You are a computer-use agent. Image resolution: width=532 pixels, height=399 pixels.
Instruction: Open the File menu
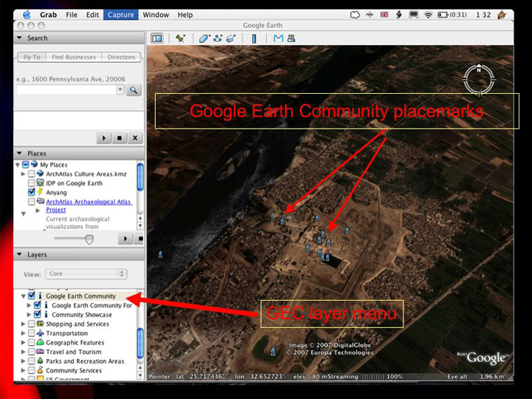click(x=72, y=15)
